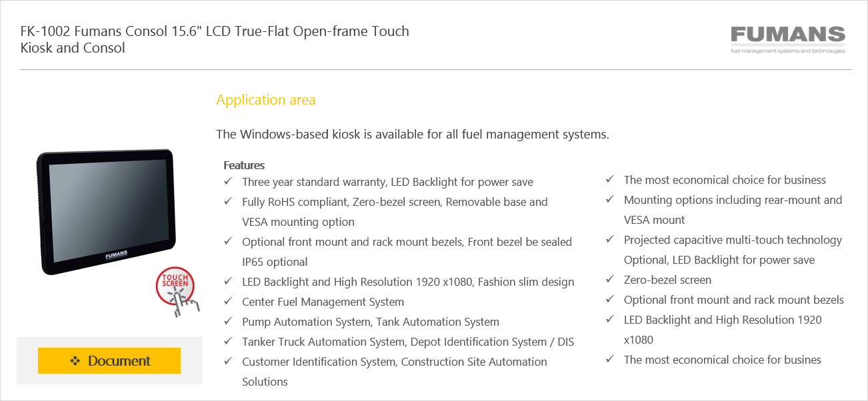Viewport: 868px width, 401px height.
Task: Click checkmark beside Pump Automation System
Action: pyautogui.click(x=228, y=321)
